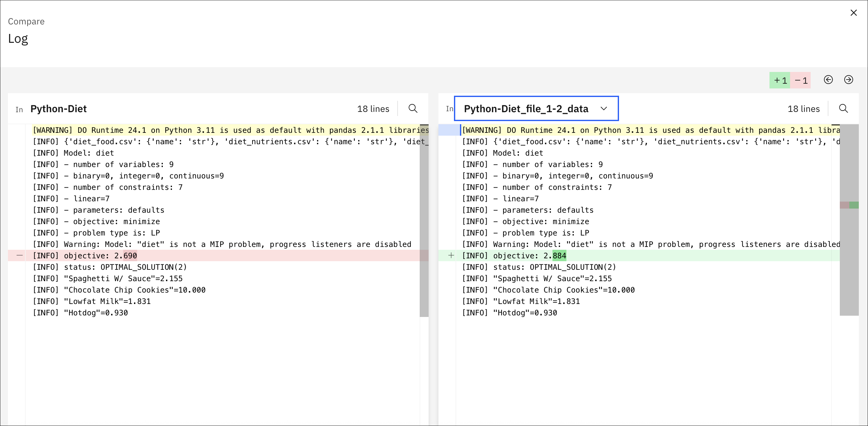This screenshot has width=868, height=426.
Task: Click right 'Chocolate Chip Cookies=10.000' line
Action: [548, 290]
